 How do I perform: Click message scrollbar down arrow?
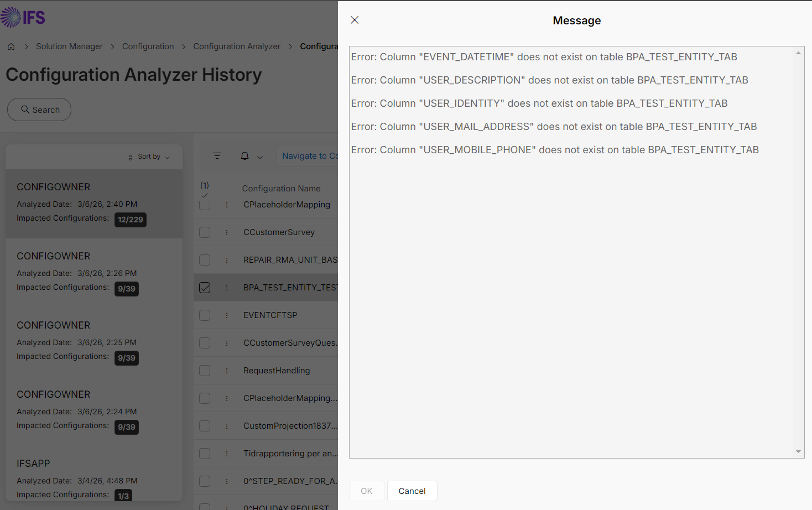click(x=798, y=452)
